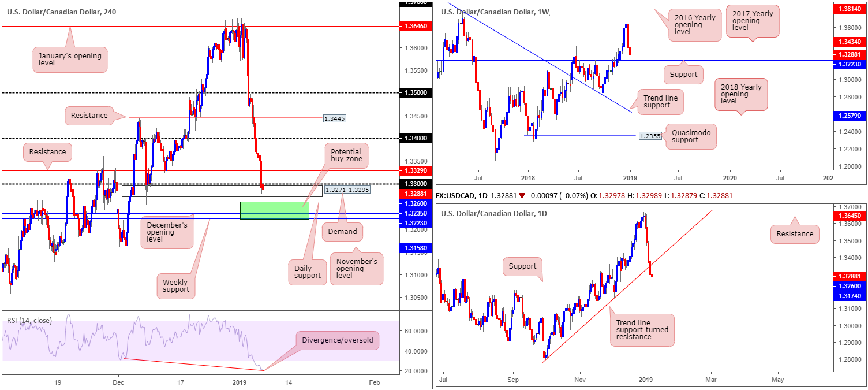Click the red 1.38140 price label
Image resolution: width=868 pixels, height=390 pixels.
click(850, 9)
